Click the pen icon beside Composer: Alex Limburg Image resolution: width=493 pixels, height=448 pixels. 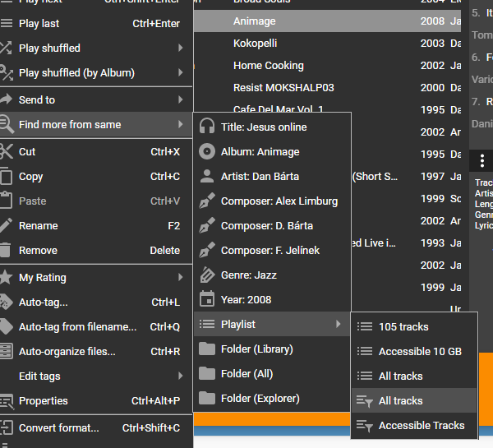207,201
